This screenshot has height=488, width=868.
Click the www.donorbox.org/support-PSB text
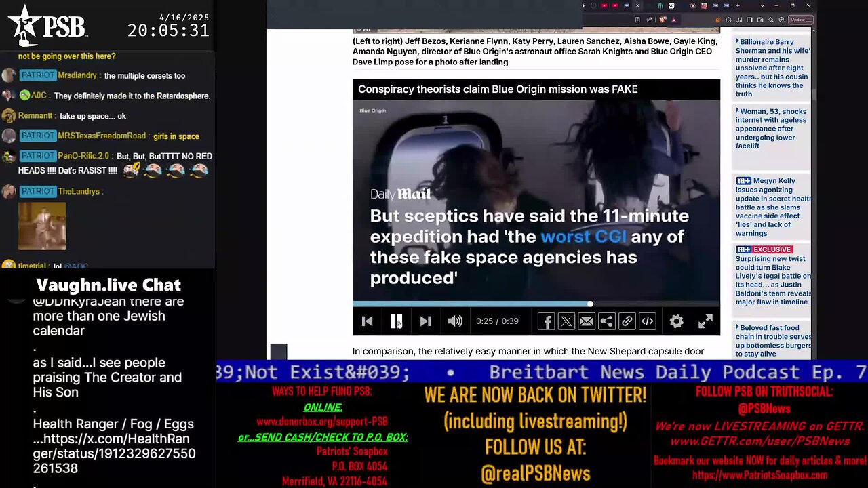click(x=322, y=422)
